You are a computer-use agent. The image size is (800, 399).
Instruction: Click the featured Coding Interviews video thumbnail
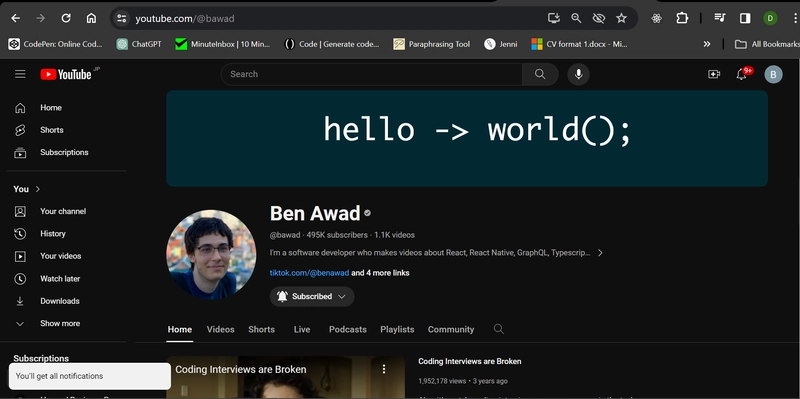tap(286, 378)
